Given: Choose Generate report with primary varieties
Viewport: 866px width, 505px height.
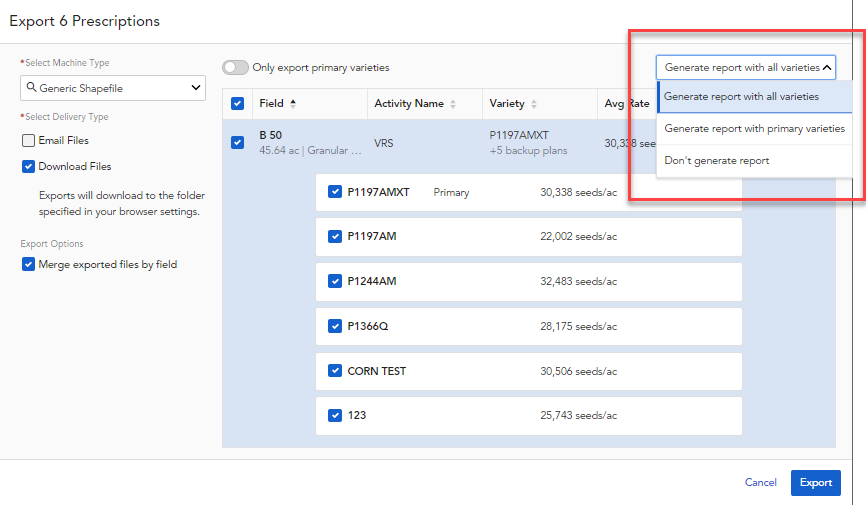Looking at the screenshot, I should pyautogui.click(x=754, y=128).
